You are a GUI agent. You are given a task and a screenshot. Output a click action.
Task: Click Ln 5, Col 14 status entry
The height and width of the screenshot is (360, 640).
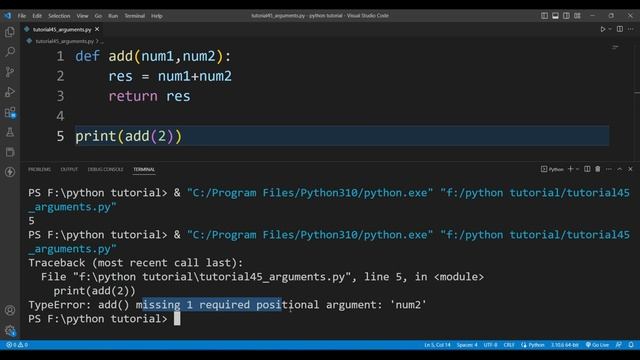point(437,345)
